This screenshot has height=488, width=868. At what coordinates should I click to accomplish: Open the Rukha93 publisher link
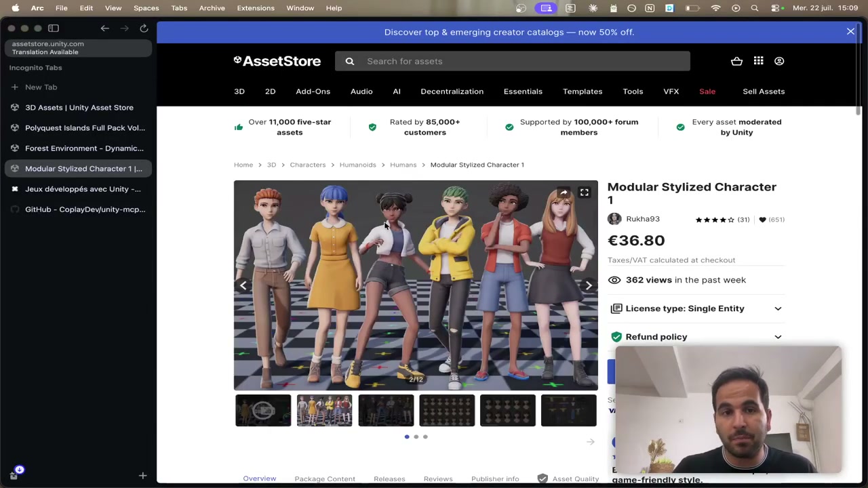click(643, 219)
